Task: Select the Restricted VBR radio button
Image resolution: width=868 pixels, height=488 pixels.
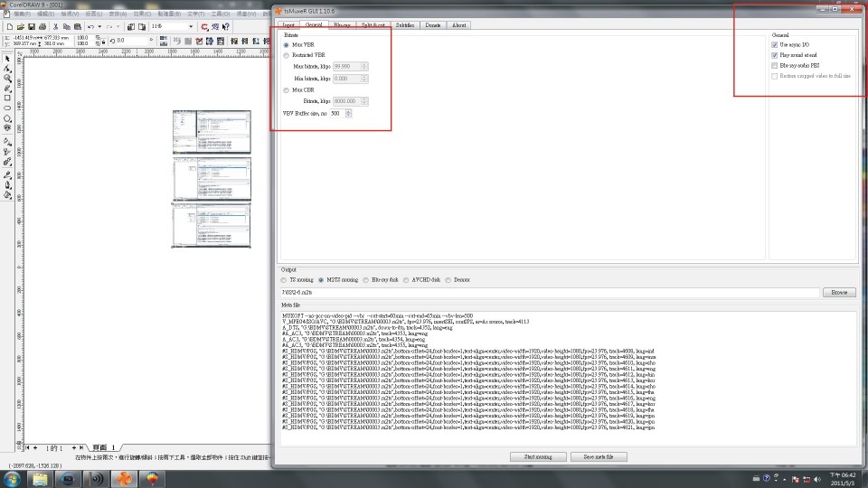Action: click(287, 55)
